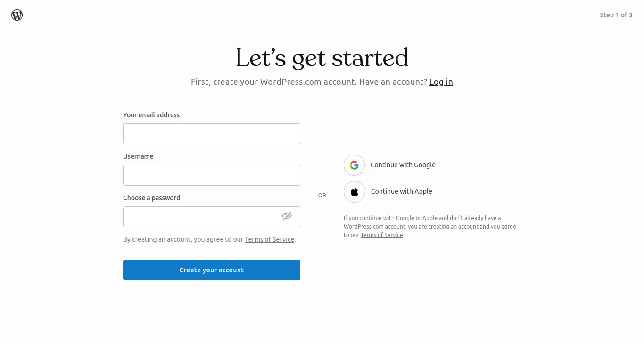Screen dimensions: 644x343
Task: Click the Google or Apple disclaimer paragraph
Action: coord(430,227)
